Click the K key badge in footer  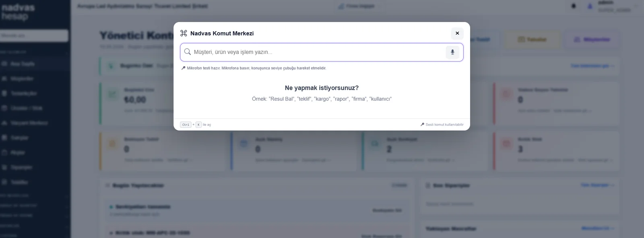198,125
